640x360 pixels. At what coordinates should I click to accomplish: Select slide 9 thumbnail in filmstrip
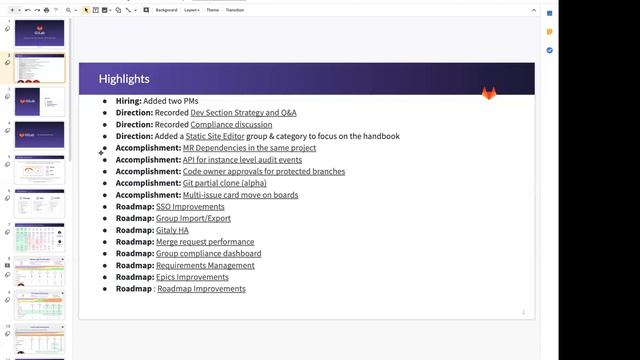[40, 305]
